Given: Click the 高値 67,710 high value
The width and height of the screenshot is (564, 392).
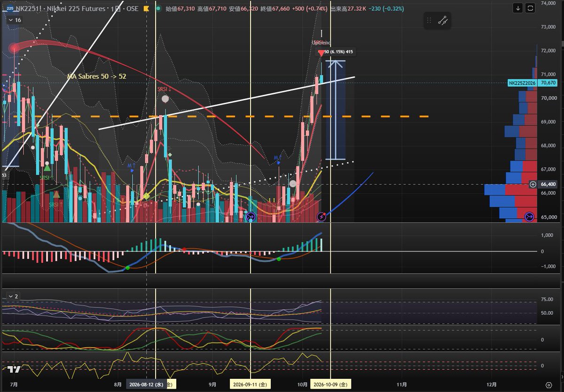Looking at the screenshot, I should 211,8.
